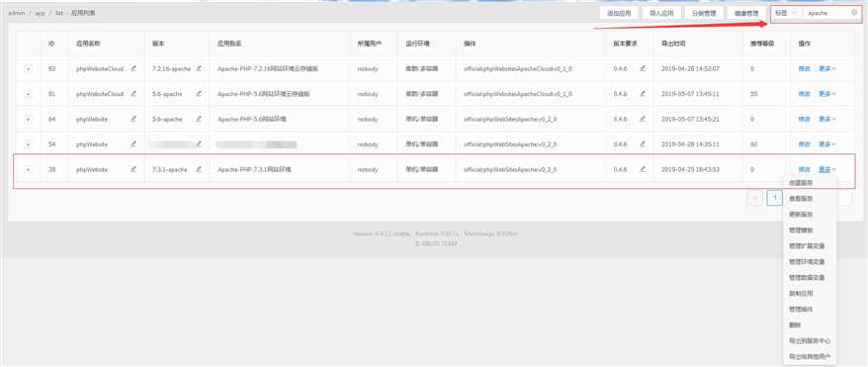Click recommendation level value 55

tap(753, 94)
